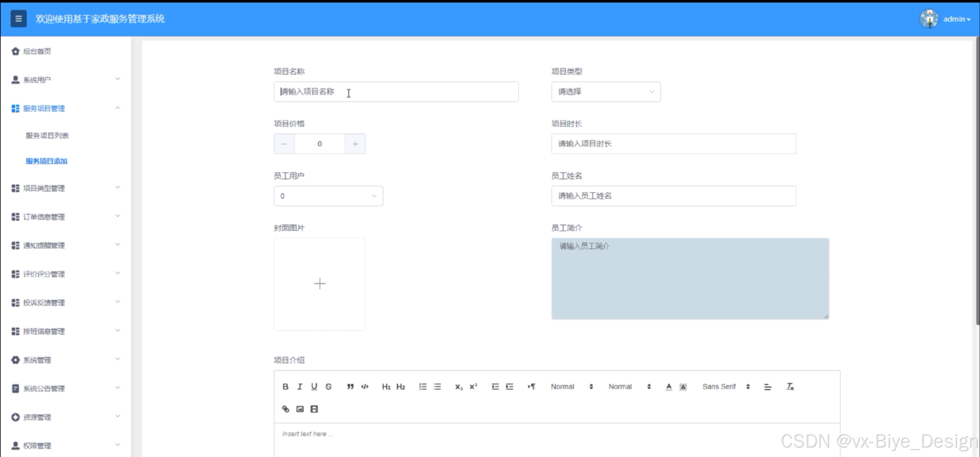Click the hamburger menu icon in the header
Screen dimensions: 980x457
point(18,19)
